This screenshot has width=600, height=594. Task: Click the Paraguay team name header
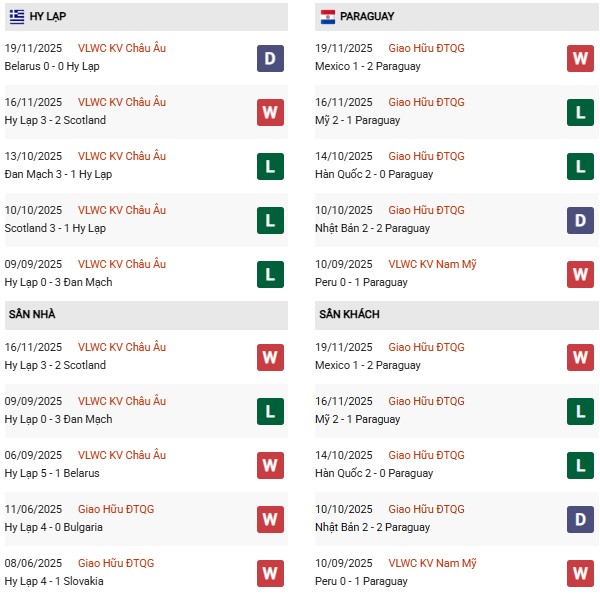367,17
